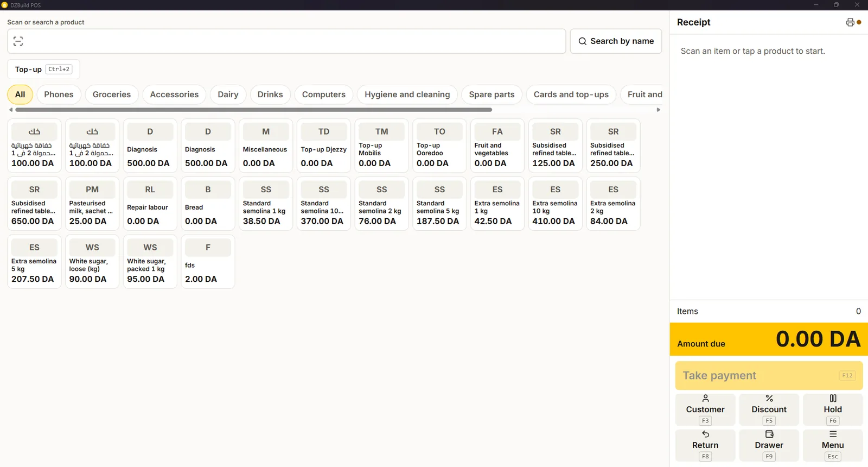Screen dimensions: 868x467
Task: Add Top-up Ooredoo product
Action: tap(439, 146)
